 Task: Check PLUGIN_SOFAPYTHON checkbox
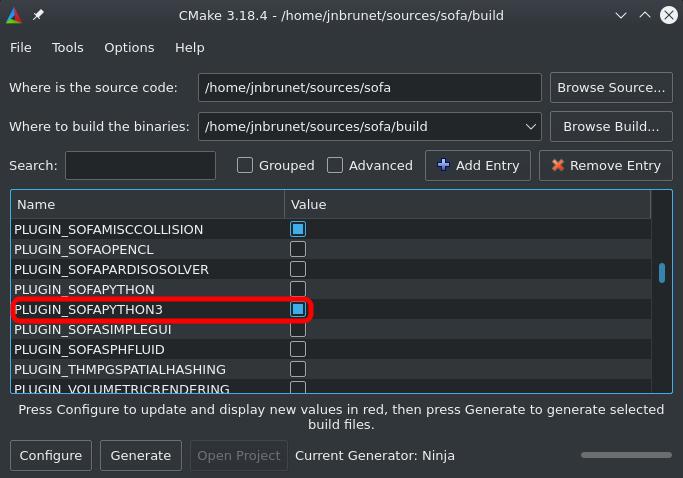[x=298, y=288]
